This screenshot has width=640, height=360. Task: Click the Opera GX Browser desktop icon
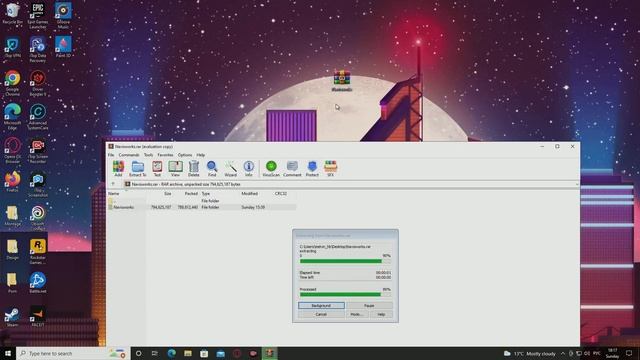click(x=13, y=150)
